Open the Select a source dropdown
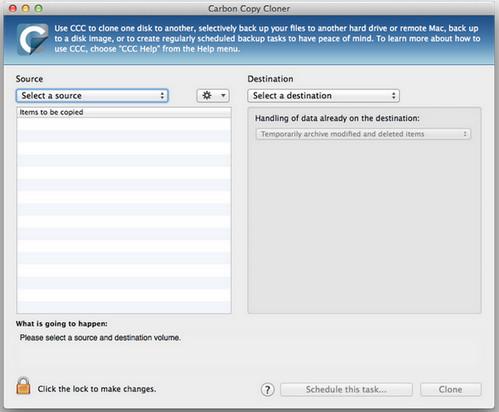Screen dimensions: 499x412 (92, 96)
